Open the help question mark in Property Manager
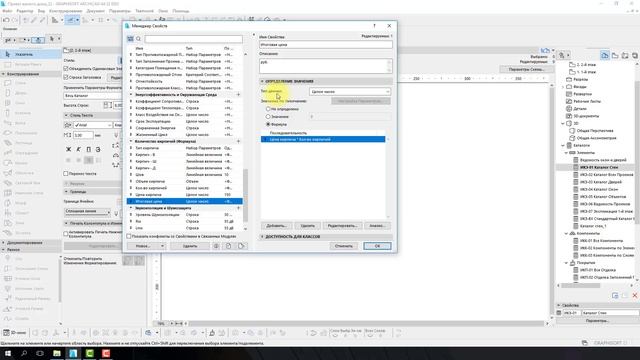 (374, 26)
